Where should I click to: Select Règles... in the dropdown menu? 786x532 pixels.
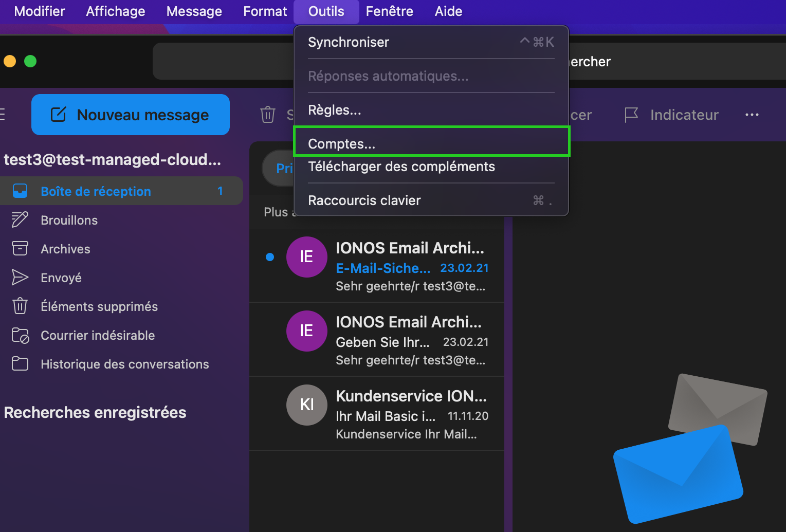[431, 110]
